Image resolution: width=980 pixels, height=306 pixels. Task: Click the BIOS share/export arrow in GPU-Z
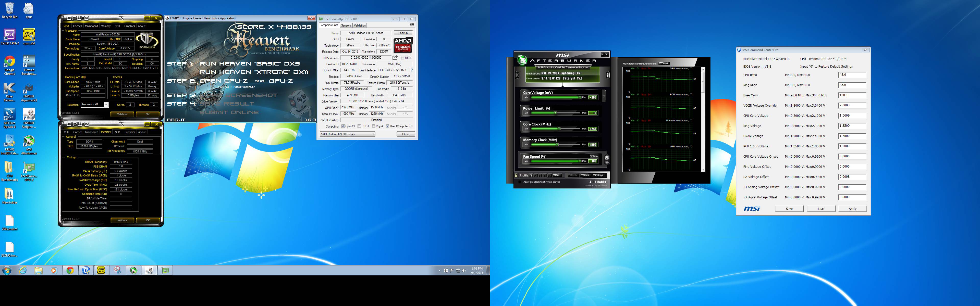[396, 58]
